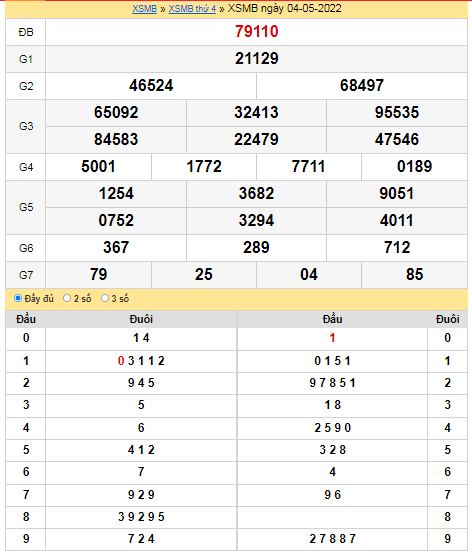The height and width of the screenshot is (553, 472).
Task: Click G5 number 1254
Action: click(x=116, y=194)
